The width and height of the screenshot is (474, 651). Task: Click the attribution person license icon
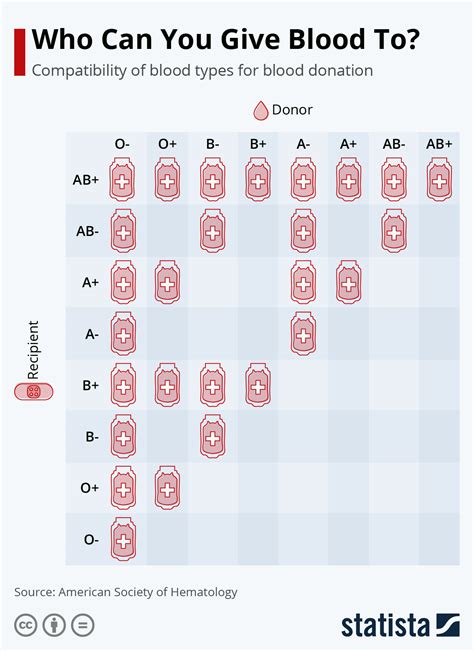[54, 625]
